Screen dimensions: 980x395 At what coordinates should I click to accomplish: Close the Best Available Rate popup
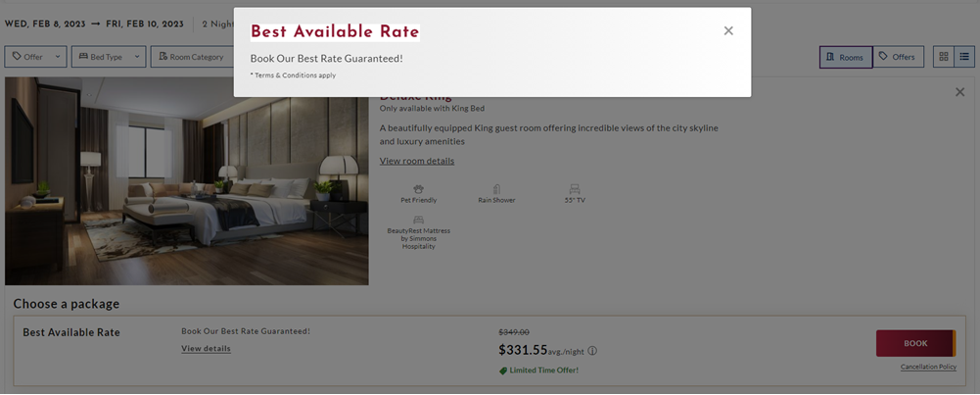tap(728, 30)
